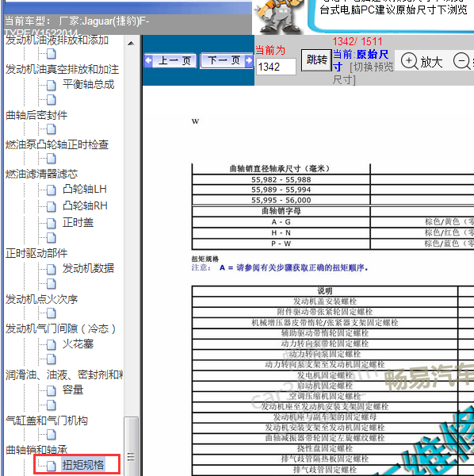Click table cell 55,989 - 55,994
Image resolution: width=474 pixels, height=476 pixels.
281,190
